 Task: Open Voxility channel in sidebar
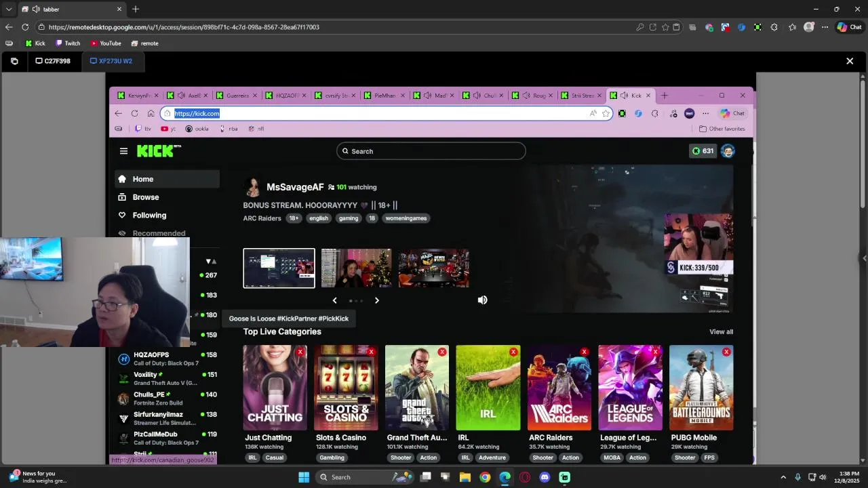tap(167, 378)
